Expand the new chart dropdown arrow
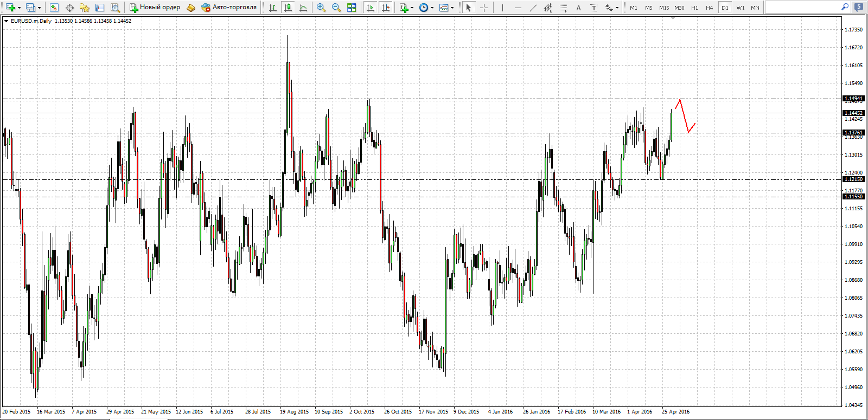The height and width of the screenshot is (420, 868). pyautogui.click(x=19, y=8)
